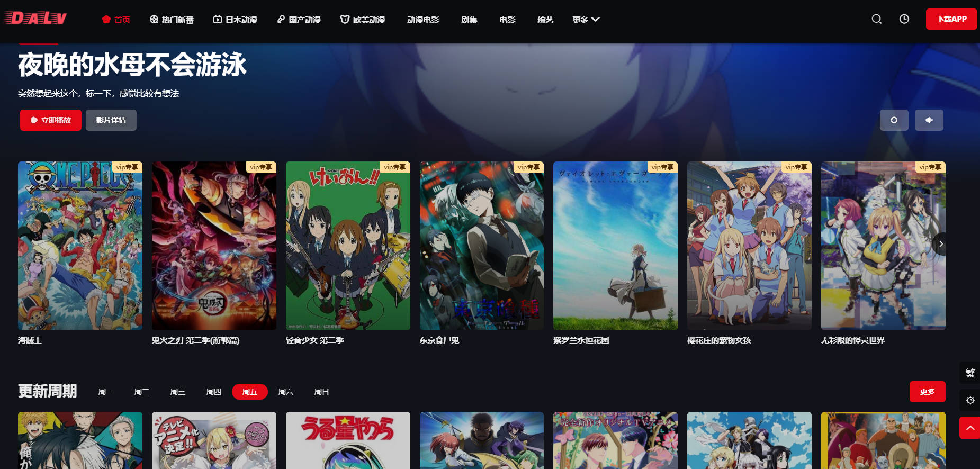Select the 周一 schedule tab
Viewport: 980px width, 469px height.
[x=106, y=392]
